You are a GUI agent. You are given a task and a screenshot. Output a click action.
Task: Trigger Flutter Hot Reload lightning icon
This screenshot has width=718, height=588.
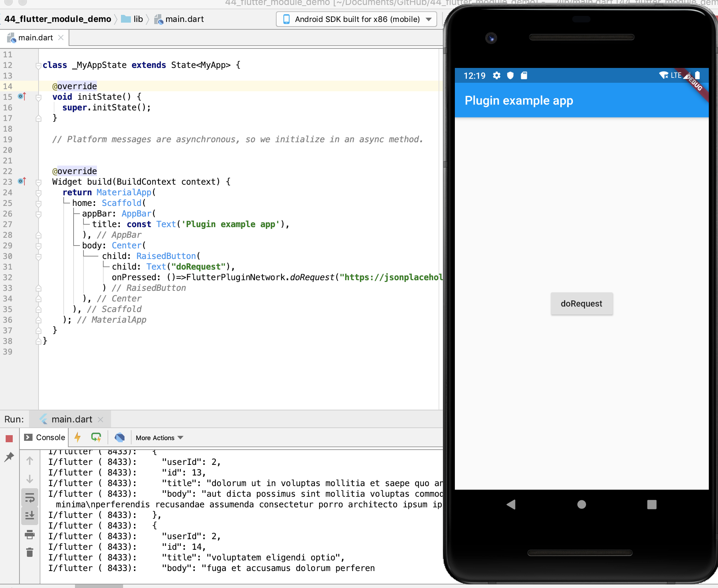click(x=78, y=438)
